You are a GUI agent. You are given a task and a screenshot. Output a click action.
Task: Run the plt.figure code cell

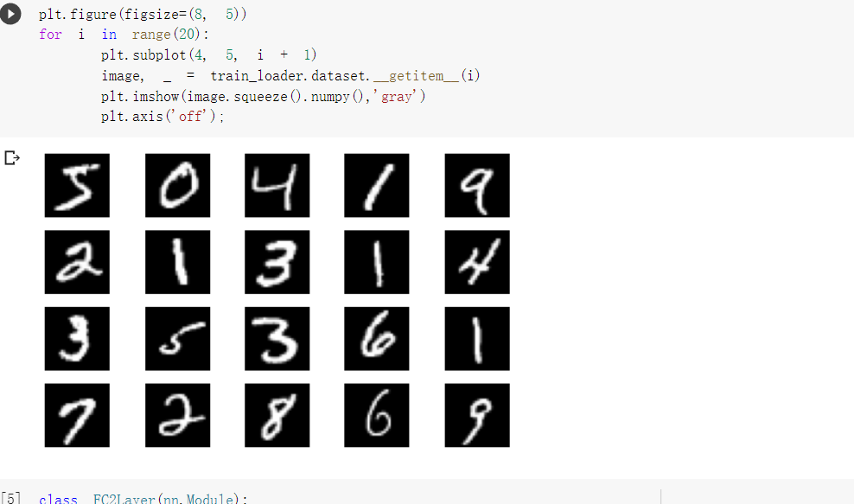[10, 14]
